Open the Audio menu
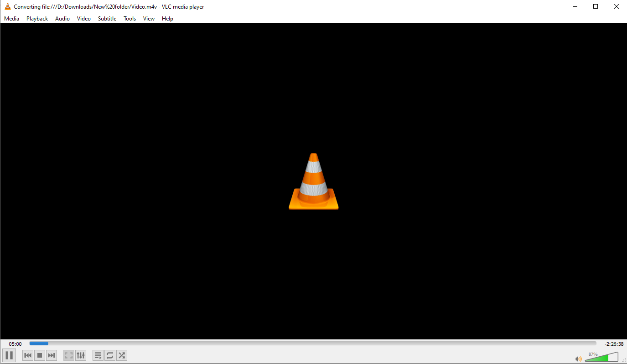 click(x=62, y=19)
